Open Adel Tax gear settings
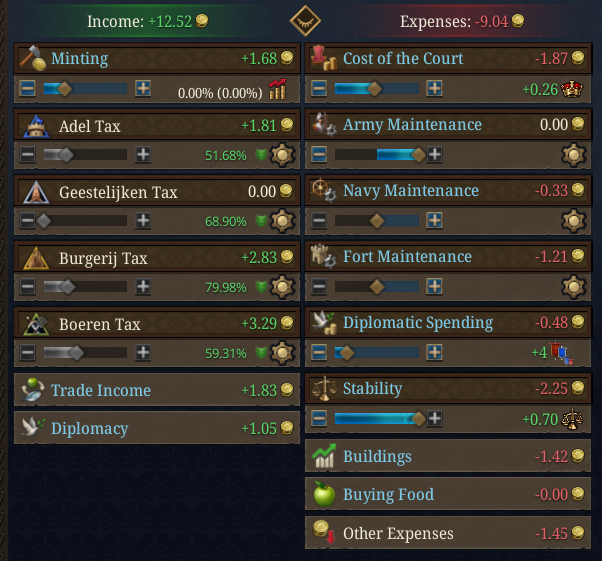 click(x=283, y=155)
